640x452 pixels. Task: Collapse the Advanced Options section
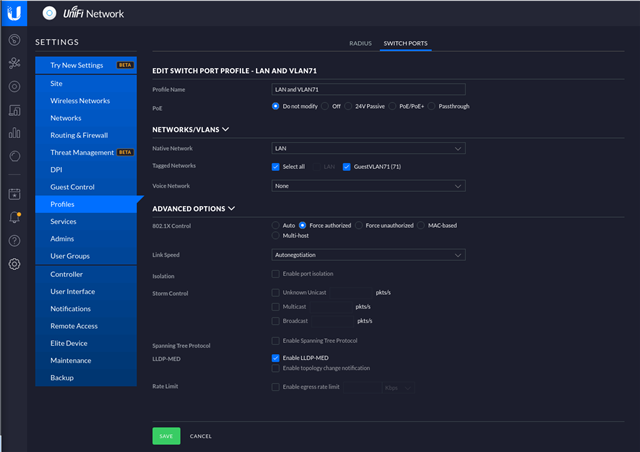[193, 209]
